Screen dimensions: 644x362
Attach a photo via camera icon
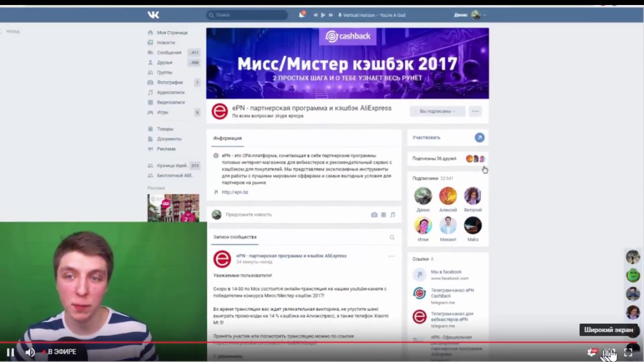(374, 215)
